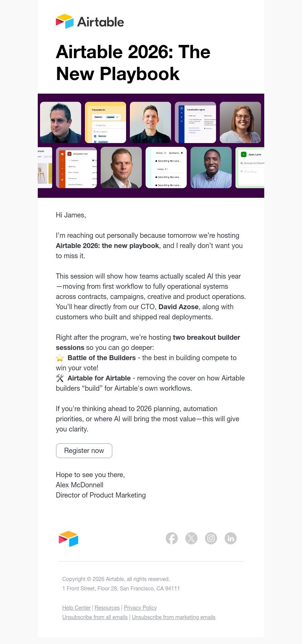The height and width of the screenshot is (644, 302).
Task: Expand the "2 selected" languages list
Action: [x=100, y=125]
